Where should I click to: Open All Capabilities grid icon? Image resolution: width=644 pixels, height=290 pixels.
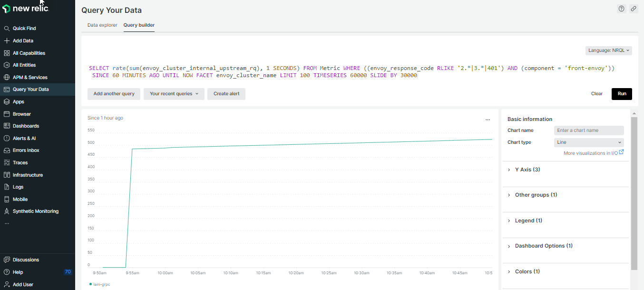[7, 53]
